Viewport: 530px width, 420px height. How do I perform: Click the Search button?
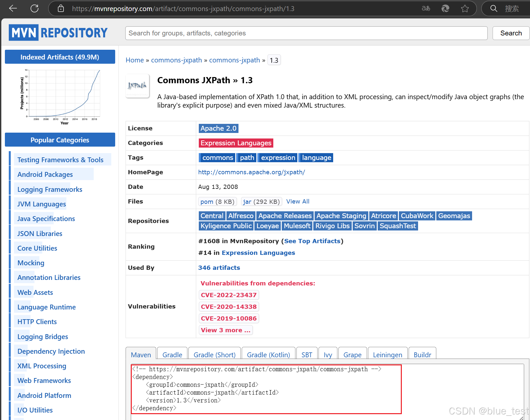(x=510, y=33)
